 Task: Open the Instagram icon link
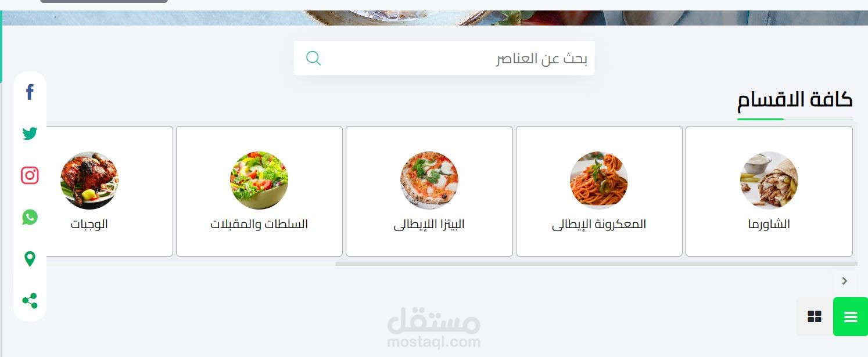pyautogui.click(x=30, y=175)
